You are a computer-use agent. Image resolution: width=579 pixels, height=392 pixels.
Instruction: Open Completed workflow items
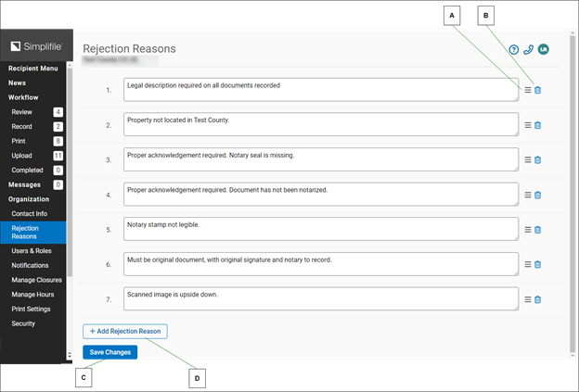click(27, 170)
